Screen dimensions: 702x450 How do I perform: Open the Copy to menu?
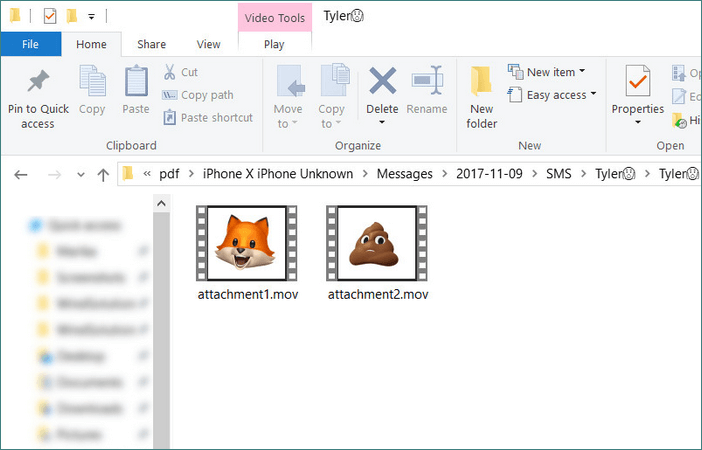click(332, 98)
